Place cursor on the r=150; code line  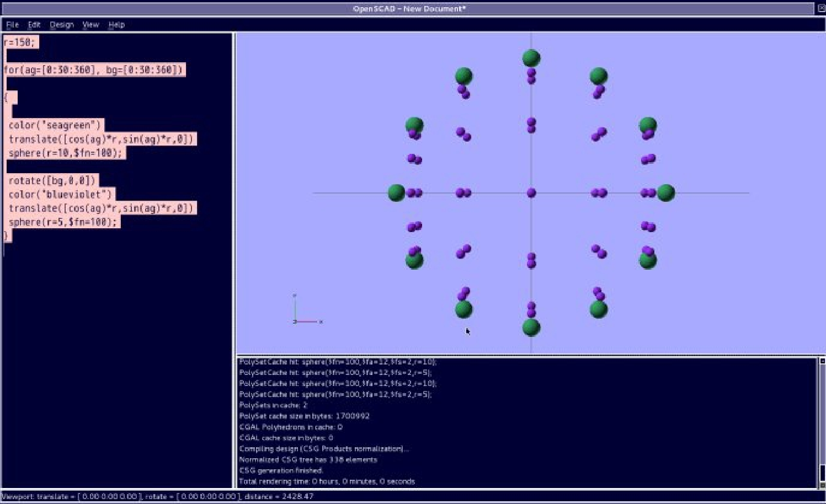click(x=20, y=42)
